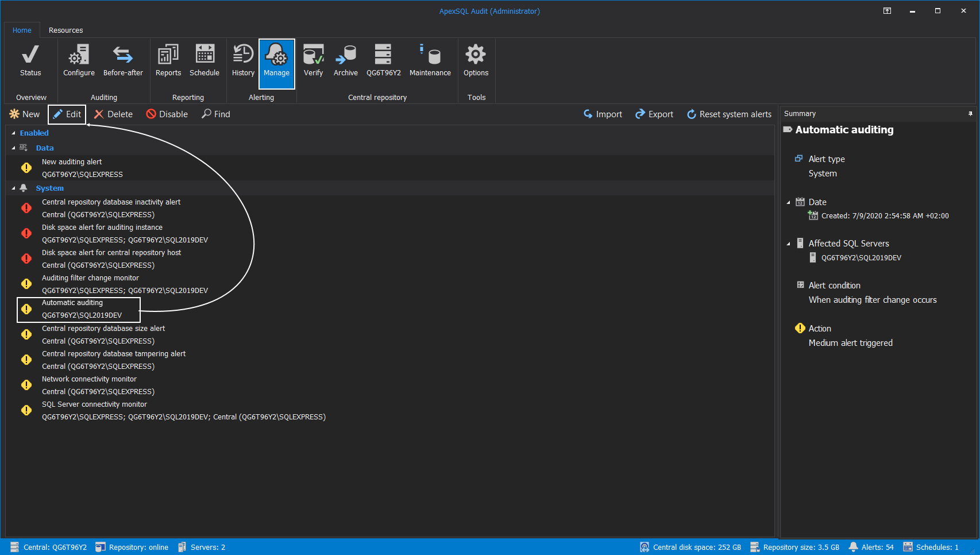Delete the selected alert
The width and height of the screenshot is (980, 555).
pos(114,114)
